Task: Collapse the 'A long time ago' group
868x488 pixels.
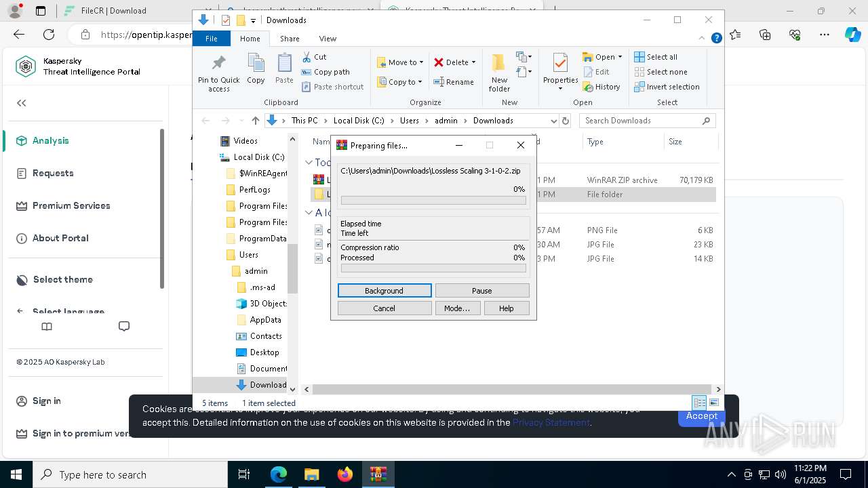Action: tap(309, 213)
